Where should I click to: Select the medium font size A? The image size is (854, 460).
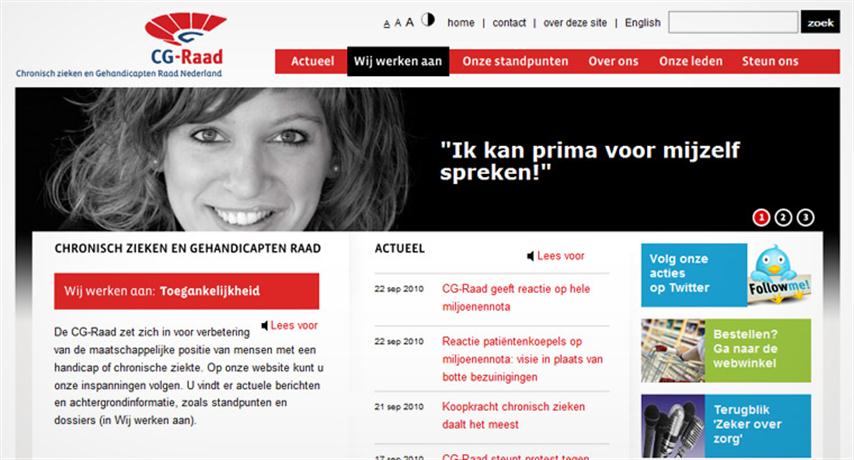pos(398,23)
